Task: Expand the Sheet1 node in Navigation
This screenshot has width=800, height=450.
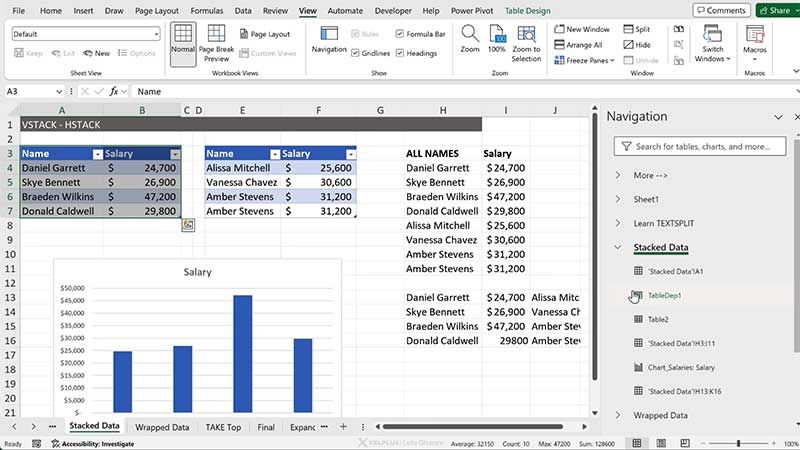Action: coord(618,199)
